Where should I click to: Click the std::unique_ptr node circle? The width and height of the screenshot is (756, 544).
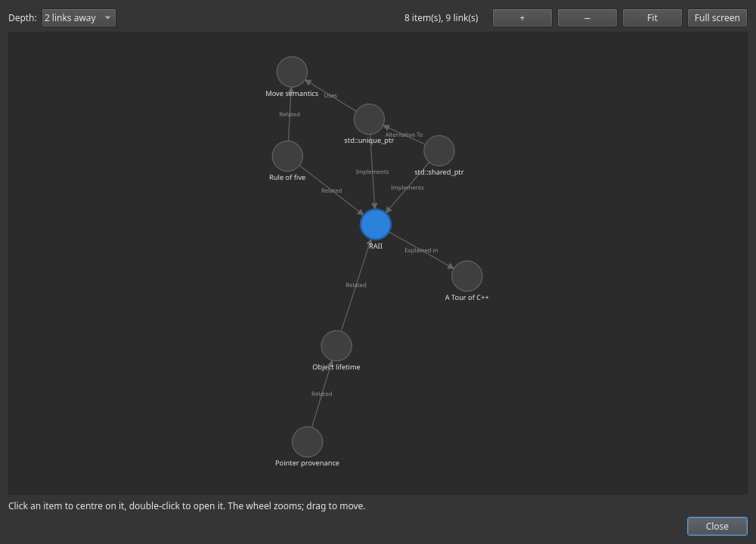pyautogui.click(x=370, y=119)
